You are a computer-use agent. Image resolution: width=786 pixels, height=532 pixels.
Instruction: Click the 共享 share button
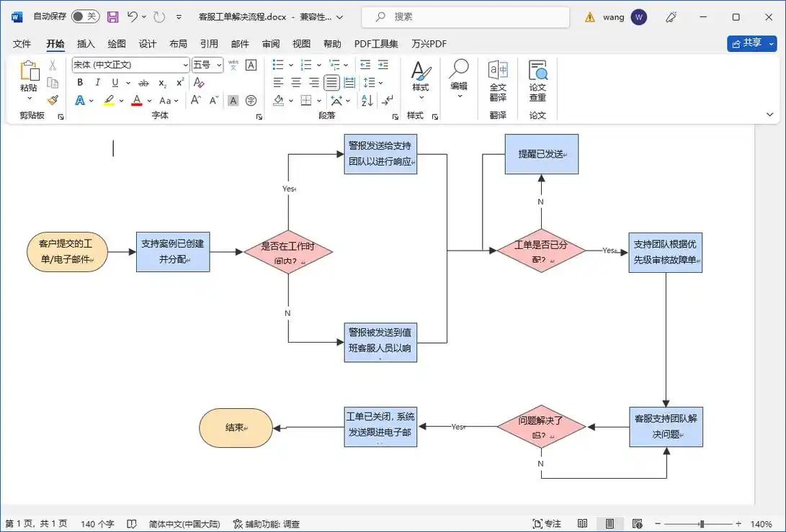pos(751,43)
